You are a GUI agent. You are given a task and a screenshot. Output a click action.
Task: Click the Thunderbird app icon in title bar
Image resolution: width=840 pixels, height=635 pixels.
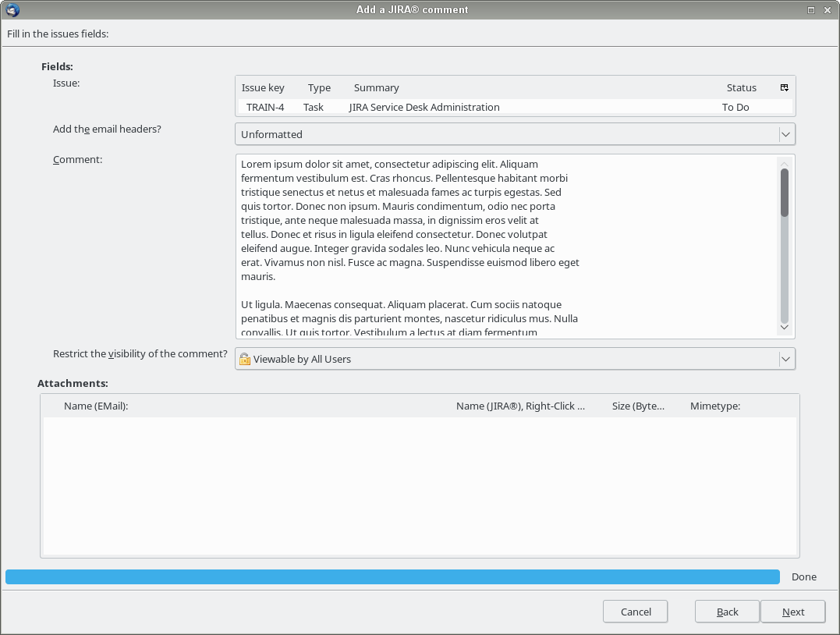[x=12, y=9]
